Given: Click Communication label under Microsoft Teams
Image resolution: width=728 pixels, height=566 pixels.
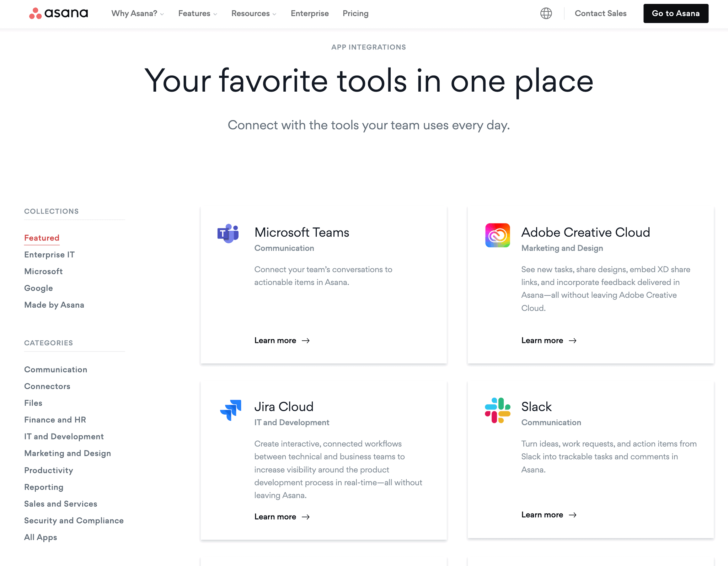Looking at the screenshot, I should click(284, 248).
